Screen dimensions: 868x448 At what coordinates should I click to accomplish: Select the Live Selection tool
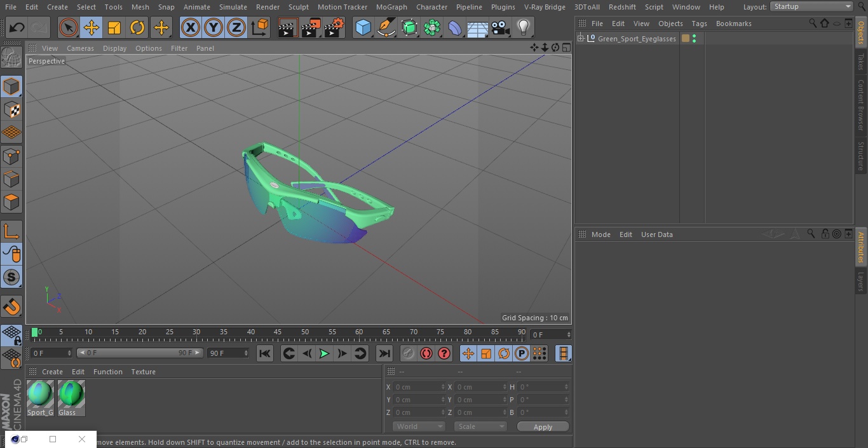[x=69, y=28]
